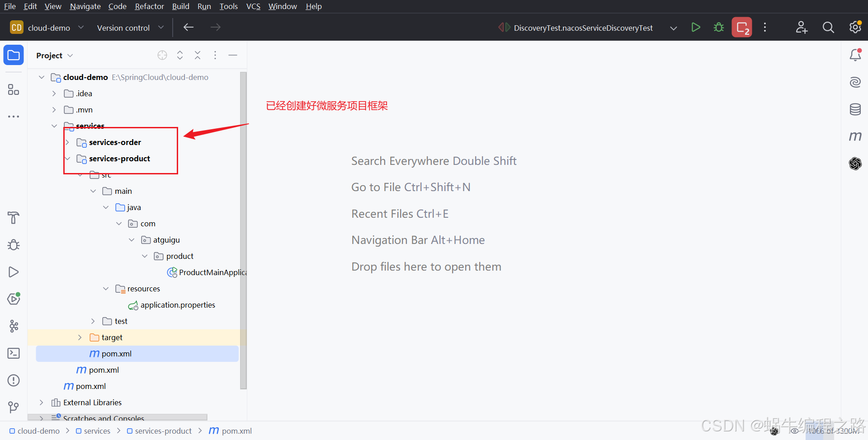This screenshot has height=440, width=868.
Task: Navigate forward with the right arrow
Action: (216, 28)
